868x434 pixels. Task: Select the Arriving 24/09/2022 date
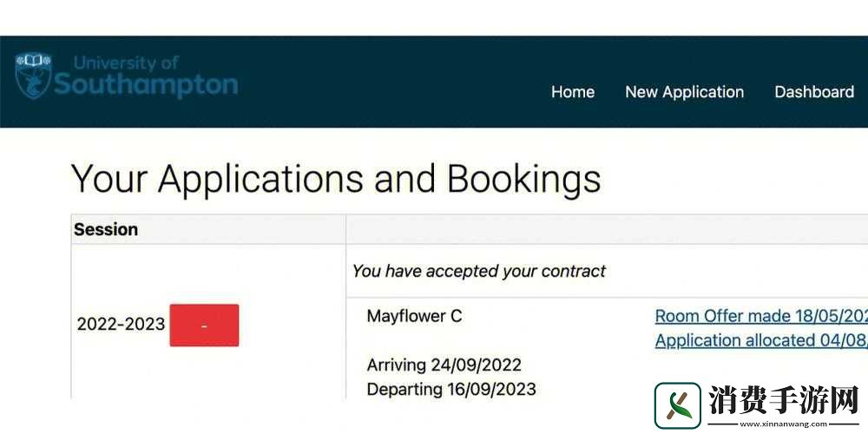[444, 365]
